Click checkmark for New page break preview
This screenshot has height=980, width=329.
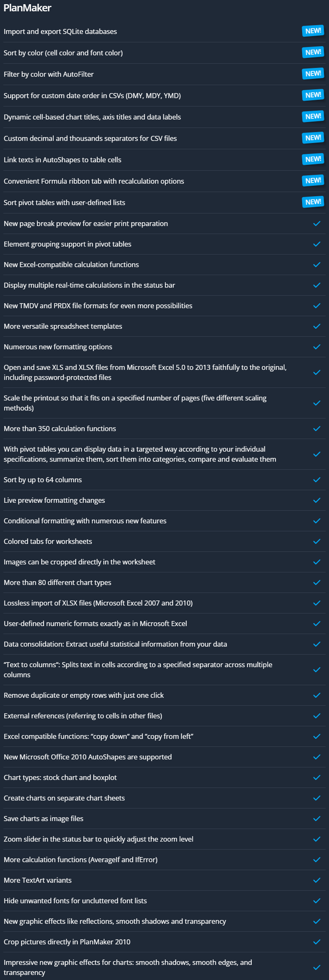(x=317, y=224)
